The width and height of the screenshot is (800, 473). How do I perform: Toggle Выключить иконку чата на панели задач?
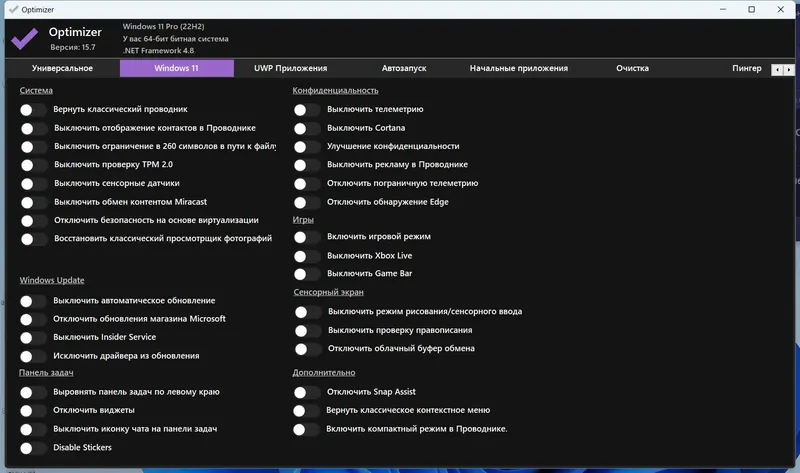[33, 430]
